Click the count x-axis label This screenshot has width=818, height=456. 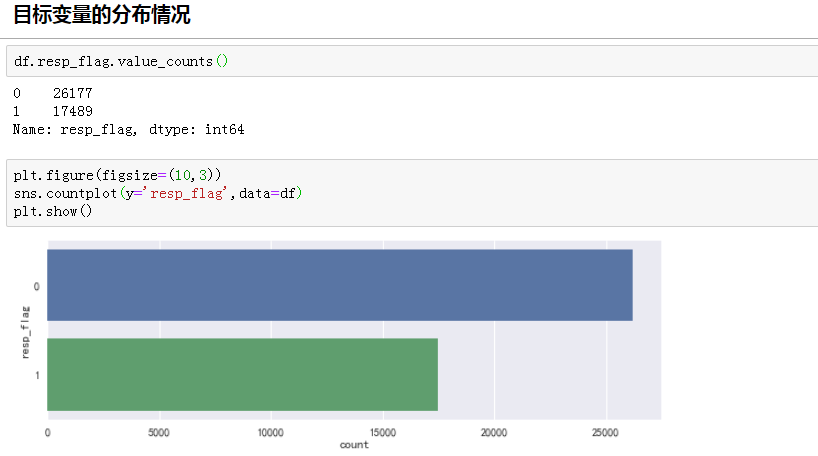coord(354,445)
